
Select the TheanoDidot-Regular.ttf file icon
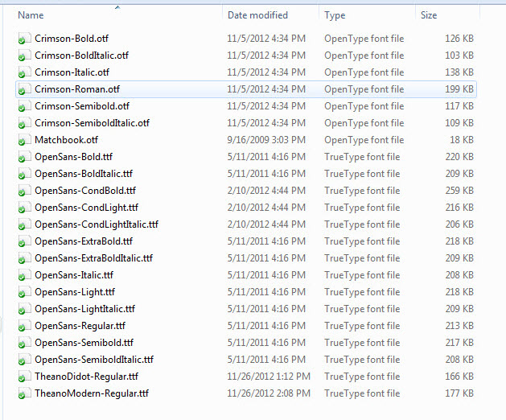(x=23, y=377)
